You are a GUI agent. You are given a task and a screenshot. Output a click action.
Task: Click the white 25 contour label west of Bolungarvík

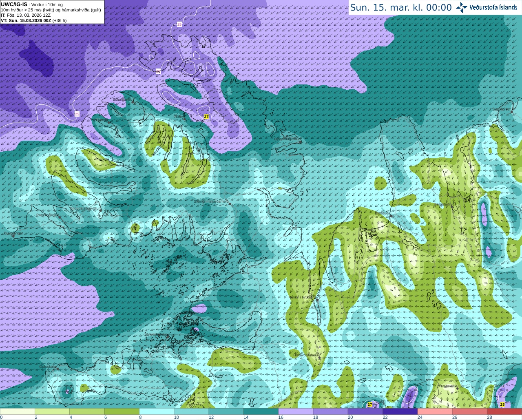pos(77,114)
